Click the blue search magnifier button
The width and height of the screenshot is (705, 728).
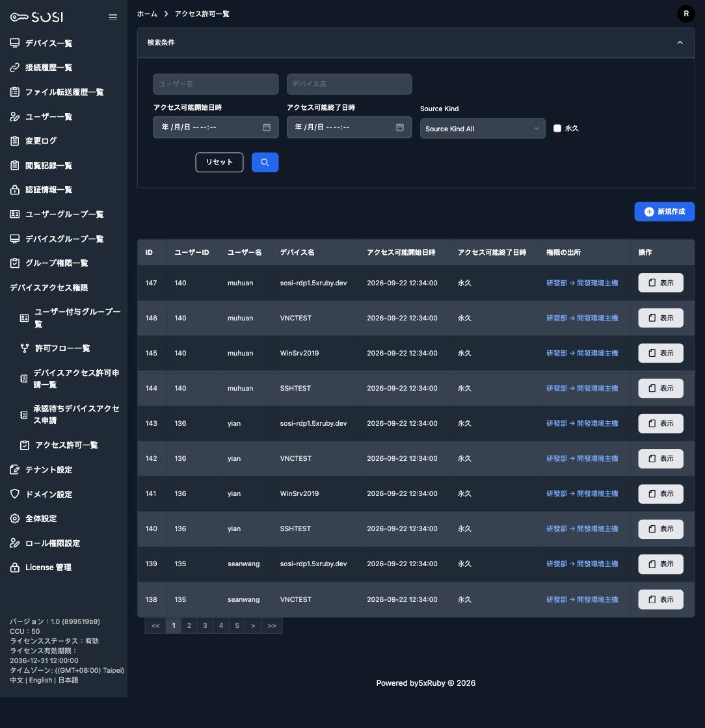coord(265,162)
